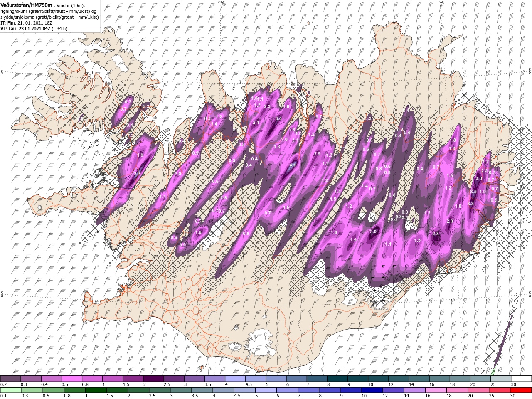
Task: Click the 2.1 snowfall value on the map
Action: pos(256,123)
